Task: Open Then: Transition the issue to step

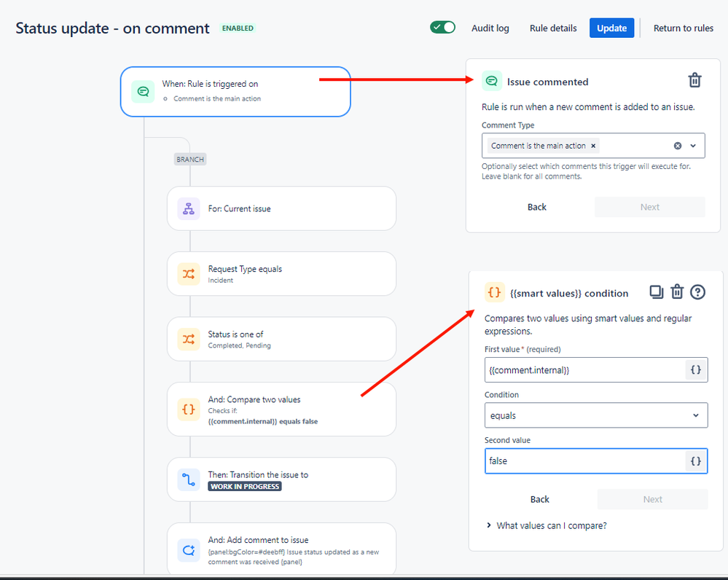Action: pyautogui.click(x=281, y=479)
